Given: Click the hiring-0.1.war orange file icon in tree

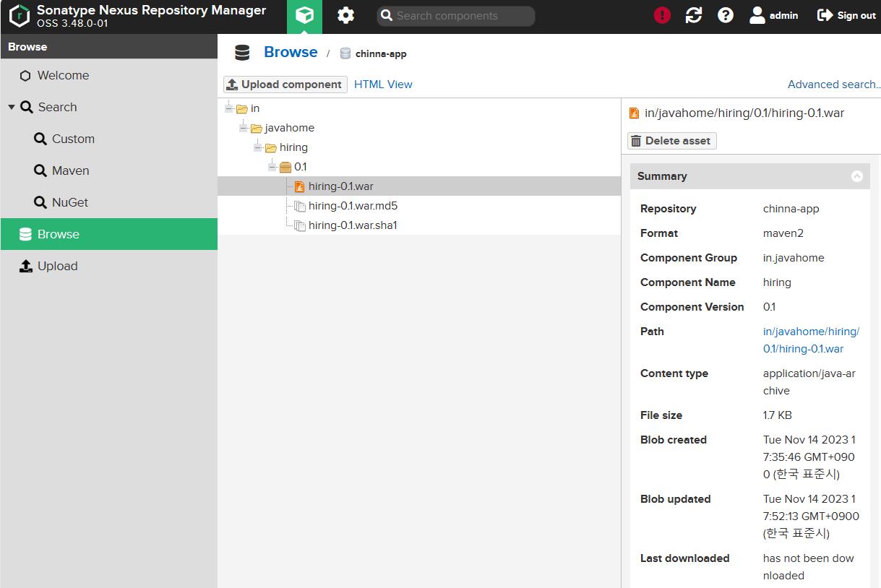Looking at the screenshot, I should pos(299,186).
